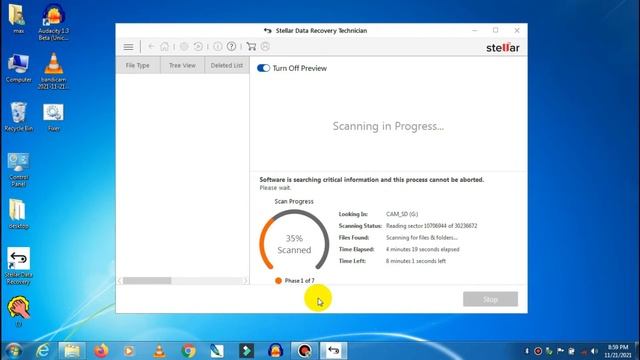640x360 pixels.
Task: Click the horizontal scrollbar thumb in left panel
Action: tap(147, 280)
